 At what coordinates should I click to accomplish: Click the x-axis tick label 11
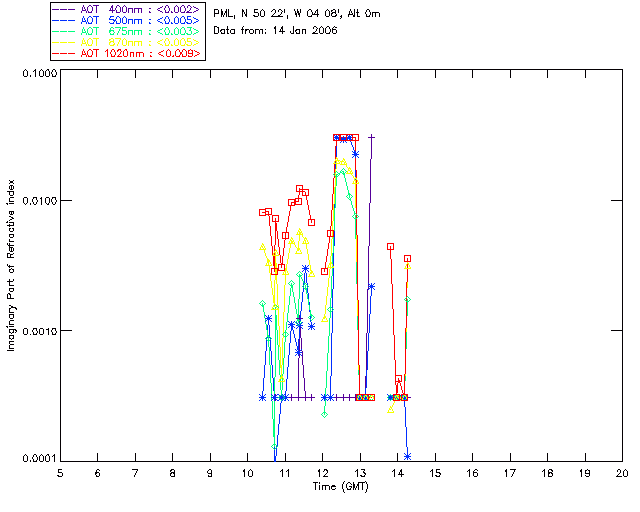tap(285, 473)
